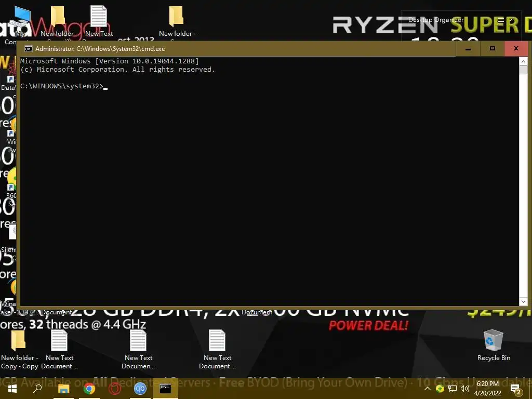This screenshot has height=399, width=532.
Task: Minimize the cmd.exe window
Action: [x=468, y=49]
